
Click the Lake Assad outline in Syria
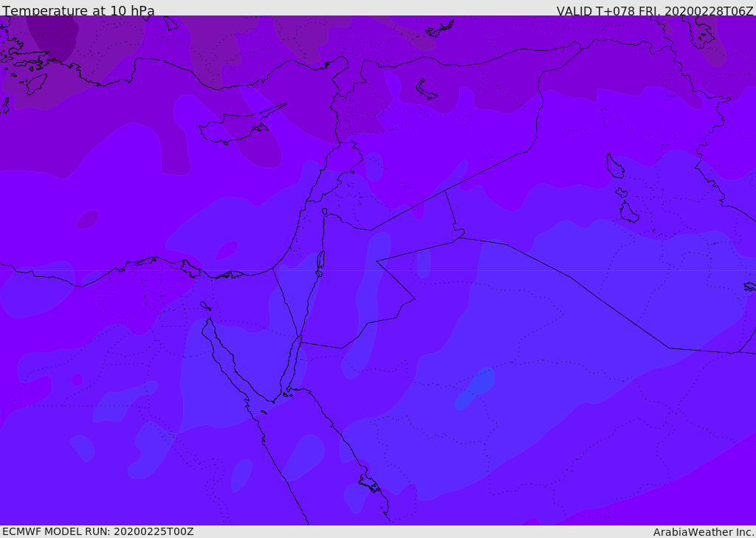[x=426, y=89]
